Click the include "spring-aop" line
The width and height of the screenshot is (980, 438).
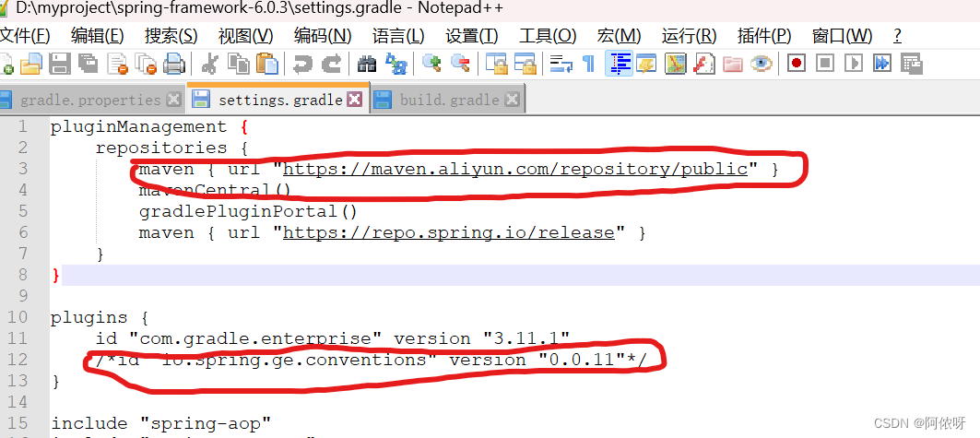tap(161, 423)
